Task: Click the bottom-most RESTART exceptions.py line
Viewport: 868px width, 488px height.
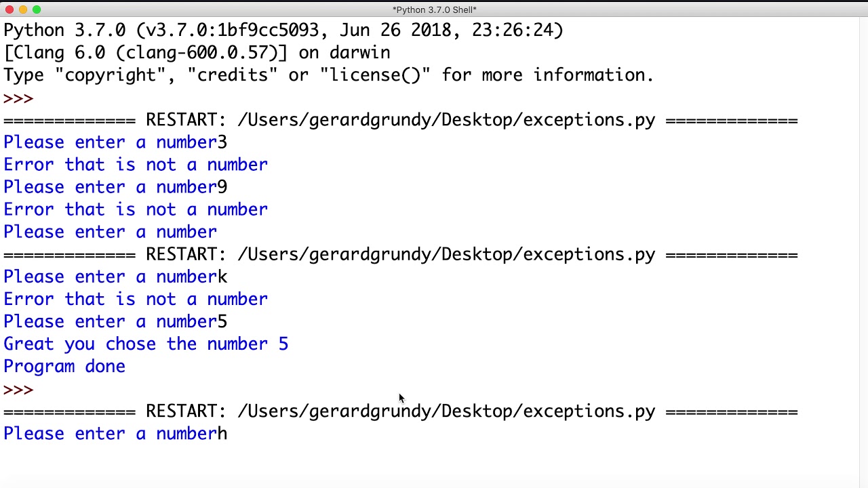Action: 400,411
